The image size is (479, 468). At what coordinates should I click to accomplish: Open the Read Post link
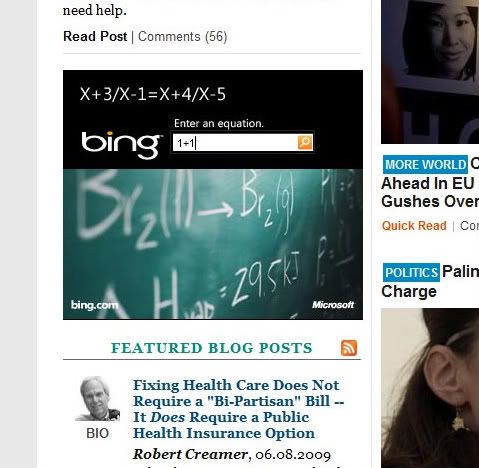pyautogui.click(x=95, y=36)
